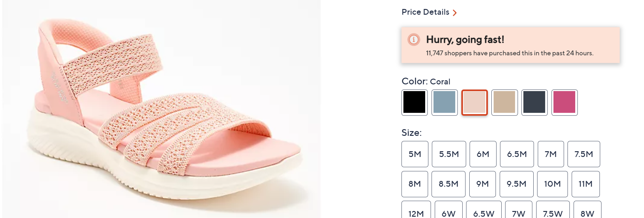Choose the hot pink color swatch
The image size is (644, 218).
coord(564,102)
